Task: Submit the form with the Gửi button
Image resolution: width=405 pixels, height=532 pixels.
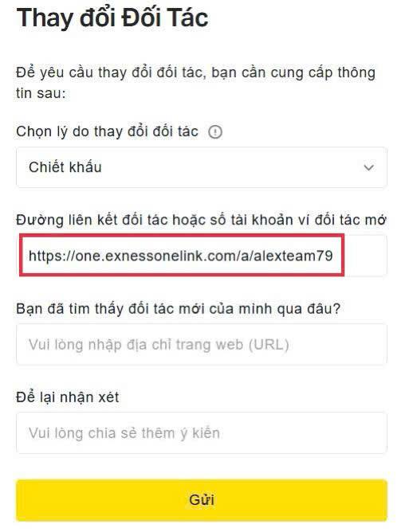Action: 202,500
